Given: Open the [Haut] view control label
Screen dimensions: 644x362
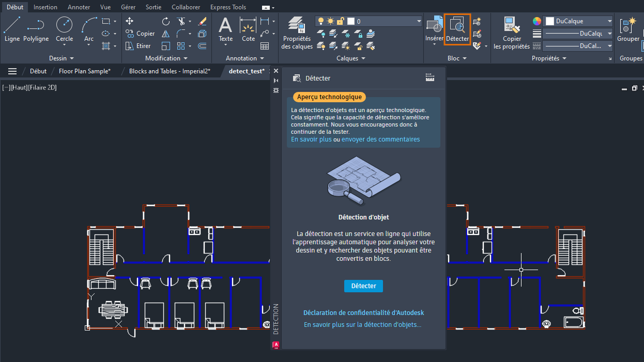Looking at the screenshot, I should point(19,88).
